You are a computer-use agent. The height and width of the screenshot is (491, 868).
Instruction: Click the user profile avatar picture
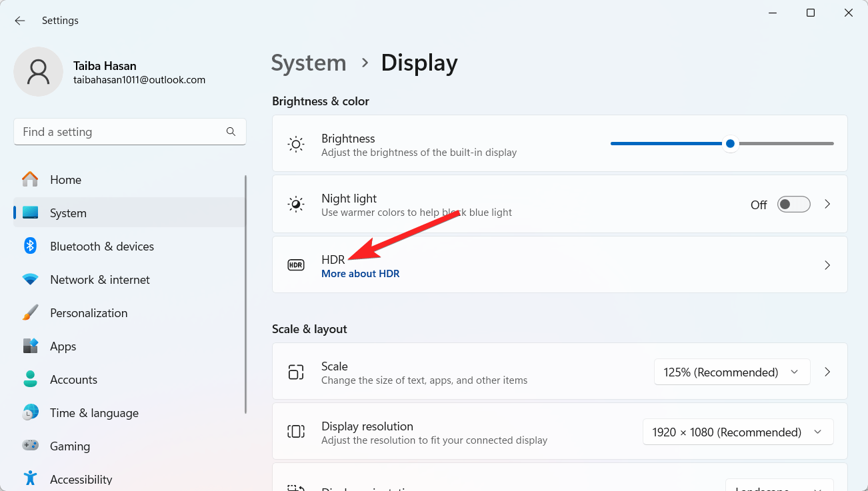tap(39, 72)
